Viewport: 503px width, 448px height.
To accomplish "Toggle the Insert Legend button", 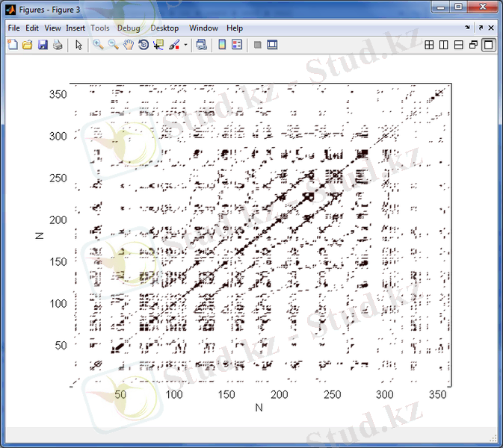I will pyautogui.click(x=237, y=45).
